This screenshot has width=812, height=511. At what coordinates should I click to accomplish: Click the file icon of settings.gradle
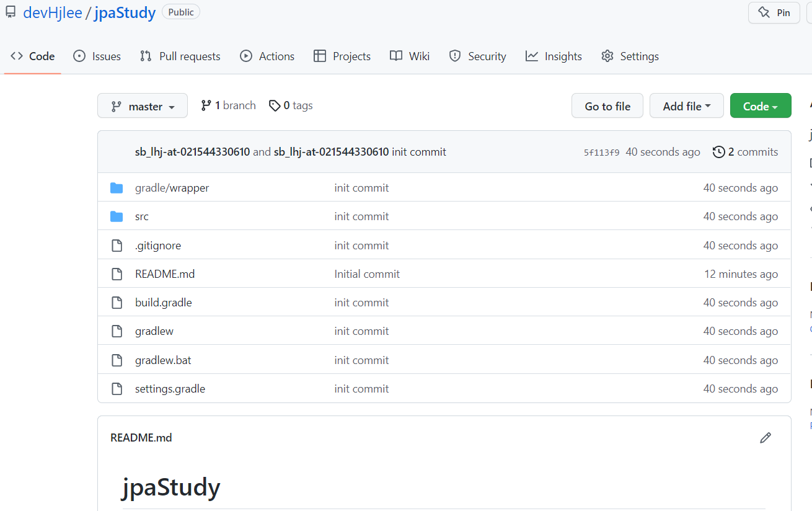(117, 389)
